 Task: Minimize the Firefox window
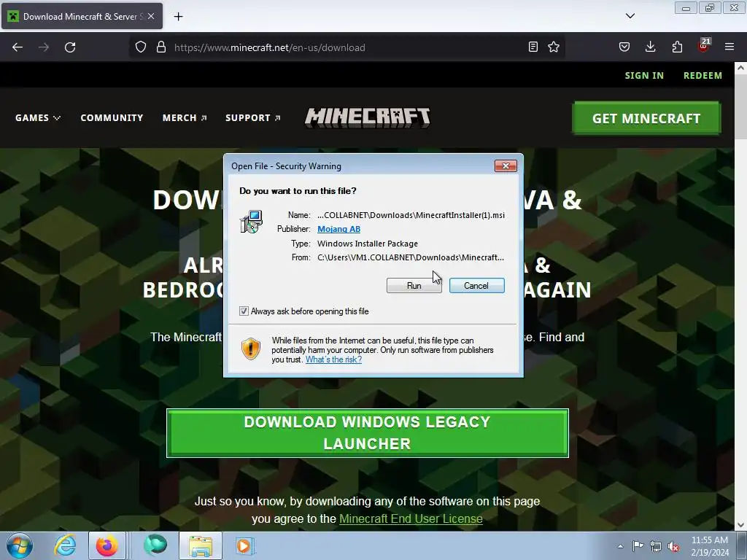(686, 8)
